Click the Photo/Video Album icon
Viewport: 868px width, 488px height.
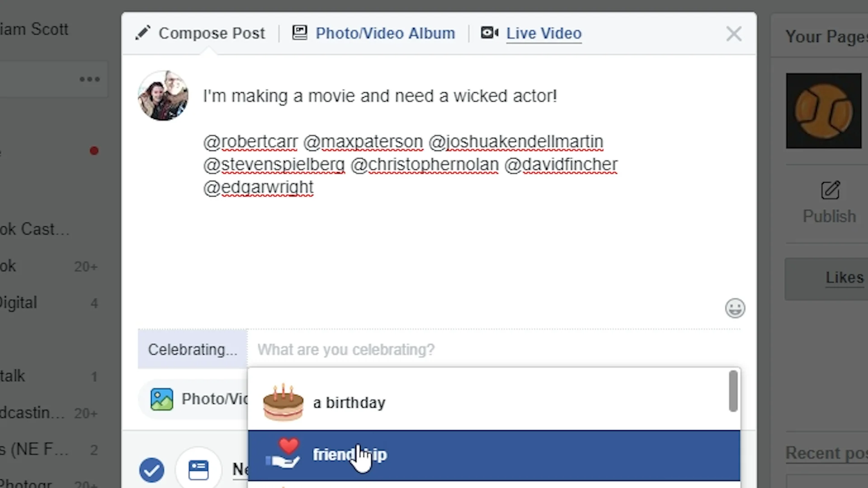[x=300, y=33]
